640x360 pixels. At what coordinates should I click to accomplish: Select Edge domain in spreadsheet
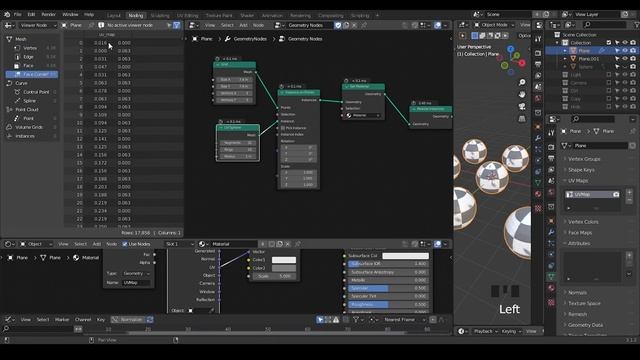(x=28, y=57)
